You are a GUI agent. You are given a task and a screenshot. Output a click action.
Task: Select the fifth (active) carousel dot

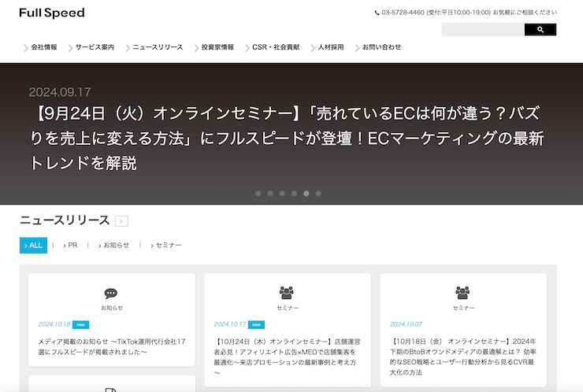306,193
